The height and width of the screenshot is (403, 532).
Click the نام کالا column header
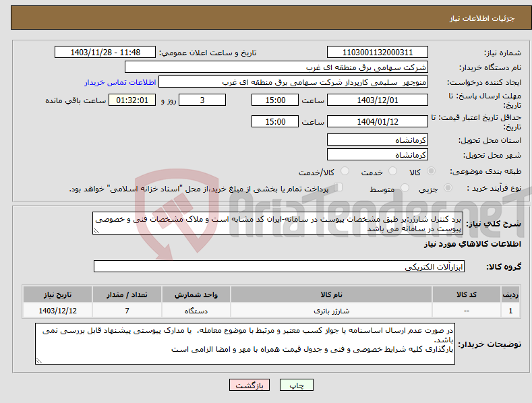point(331,294)
